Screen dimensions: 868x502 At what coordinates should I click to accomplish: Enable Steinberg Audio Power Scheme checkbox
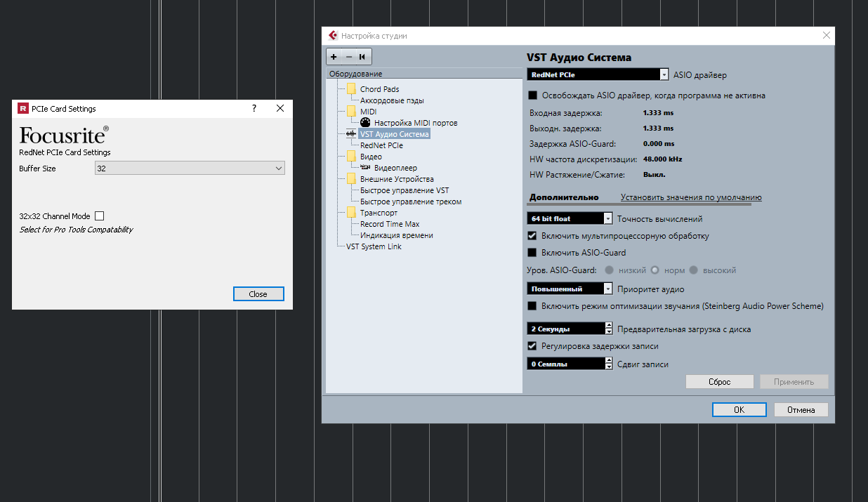click(532, 306)
